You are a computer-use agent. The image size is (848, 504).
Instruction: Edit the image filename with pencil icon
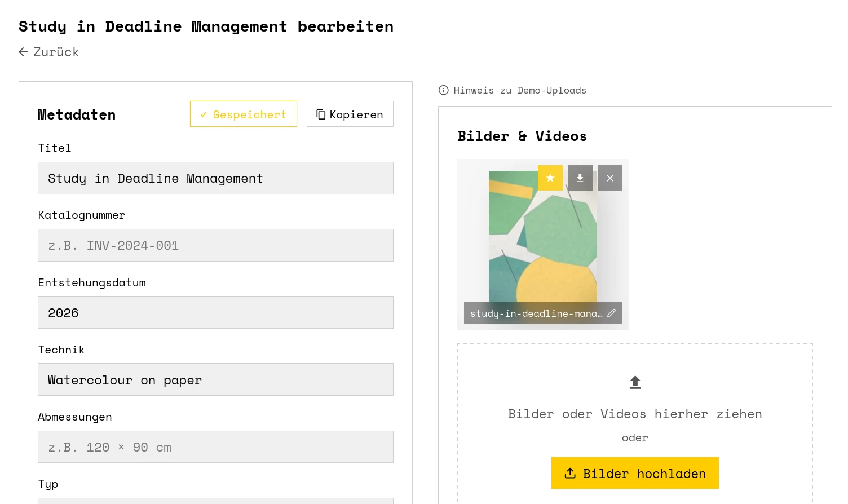click(611, 313)
